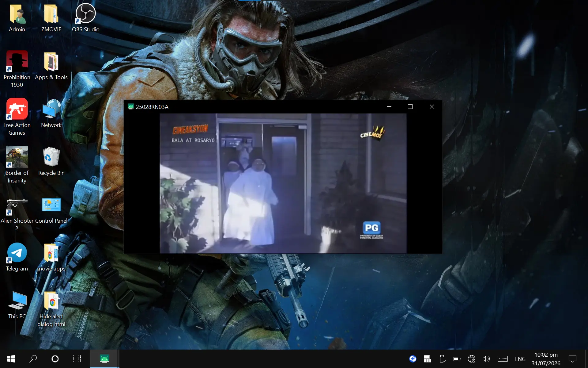
Task: Open the Network desktop icon
Action: 51,113
